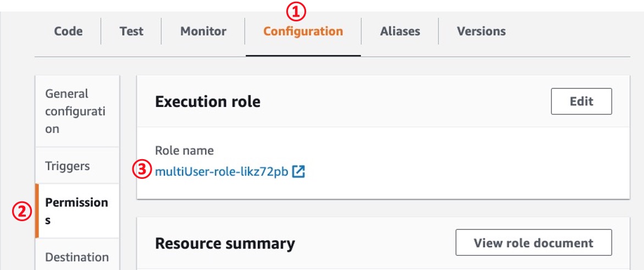This screenshot has width=644, height=270.
Task: Click the Execution role heading
Action: point(208,102)
